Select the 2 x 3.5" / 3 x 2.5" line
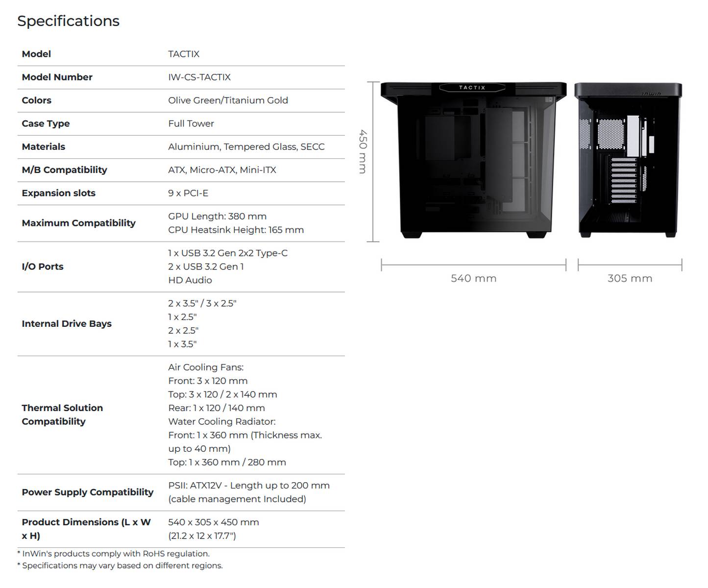708x588 pixels. point(202,303)
